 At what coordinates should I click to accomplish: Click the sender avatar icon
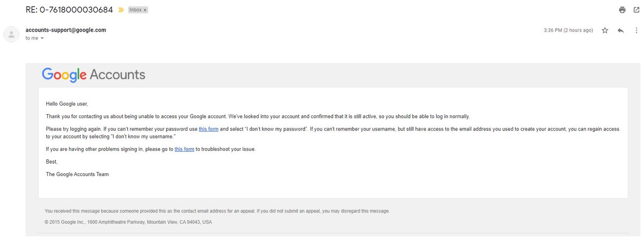(11, 34)
